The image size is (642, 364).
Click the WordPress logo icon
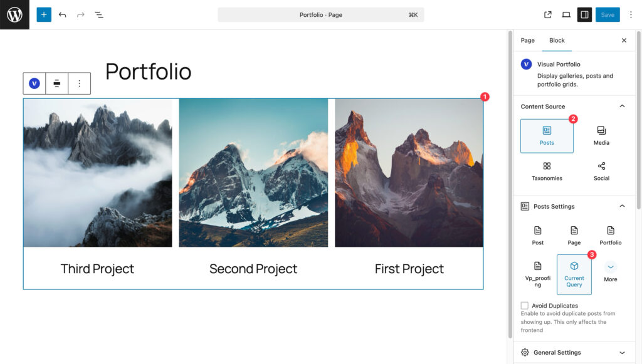(14, 14)
